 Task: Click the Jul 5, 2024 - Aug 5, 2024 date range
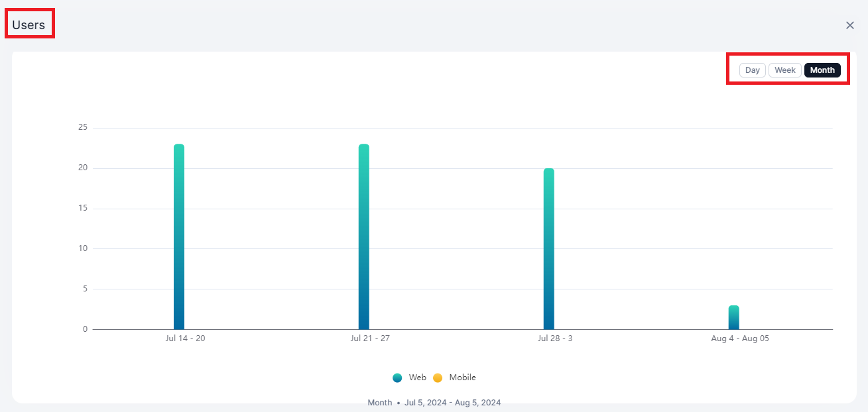tap(453, 402)
